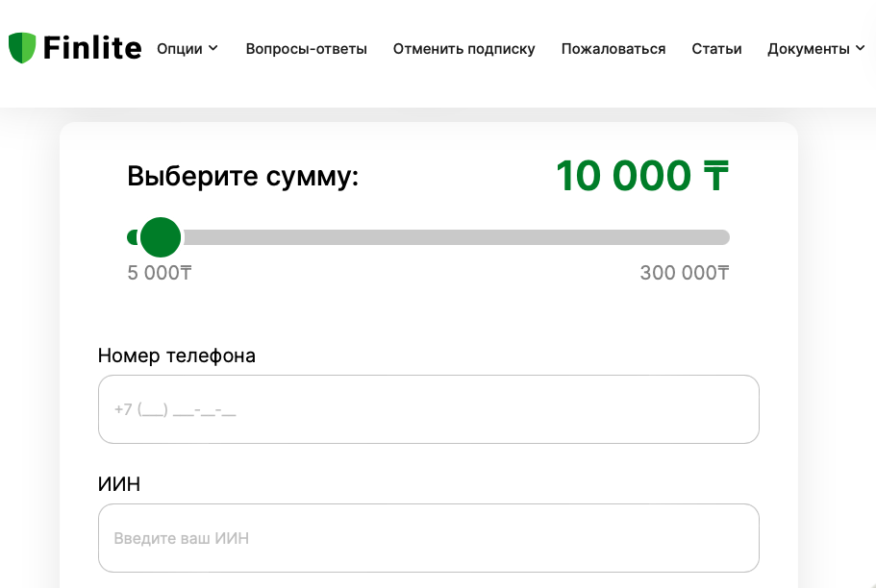This screenshot has width=876, height=588.
Task: Click the Номер телефона field label
Action: [x=177, y=355]
